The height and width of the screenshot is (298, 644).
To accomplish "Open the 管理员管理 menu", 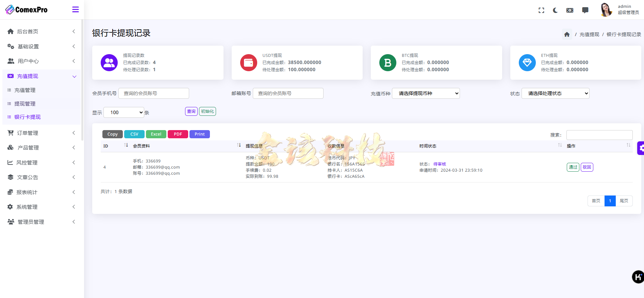I will coord(42,222).
